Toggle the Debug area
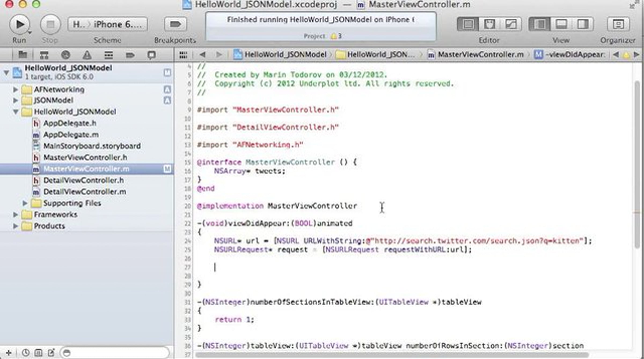 click(561, 24)
